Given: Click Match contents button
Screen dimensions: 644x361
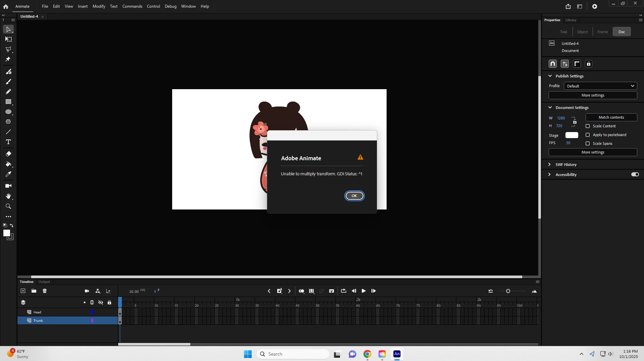Looking at the screenshot, I should pos(611,117).
